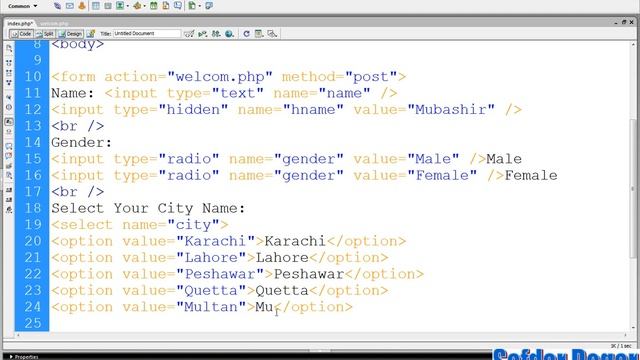This screenshot has height=360, width=640.
Task: Open Recent Snippets in coding toolbar
Action: coord(9,176)
